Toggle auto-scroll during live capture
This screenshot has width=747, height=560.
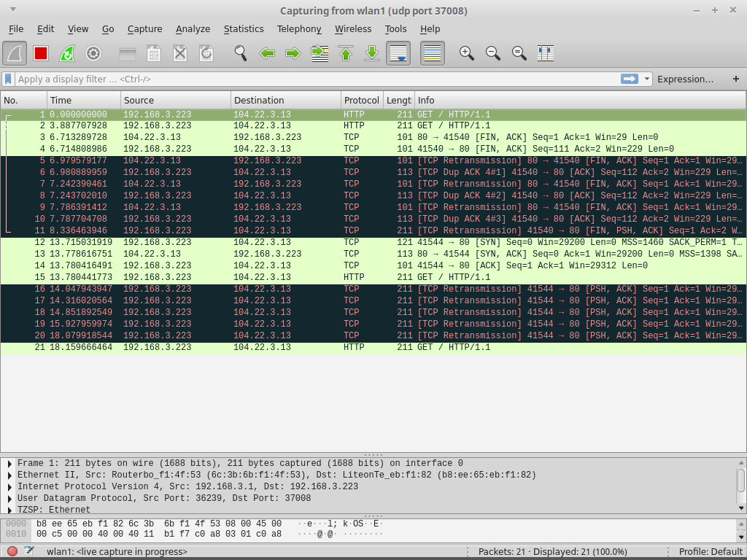398,52
